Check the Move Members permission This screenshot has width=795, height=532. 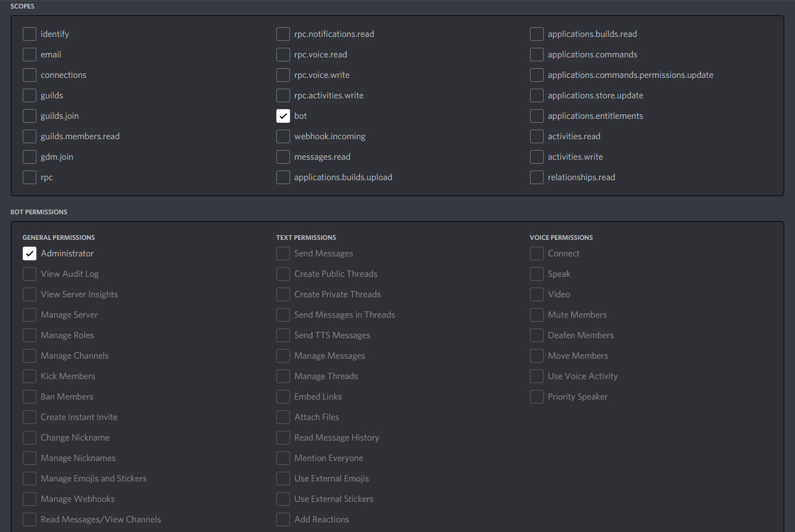point(537,356)
